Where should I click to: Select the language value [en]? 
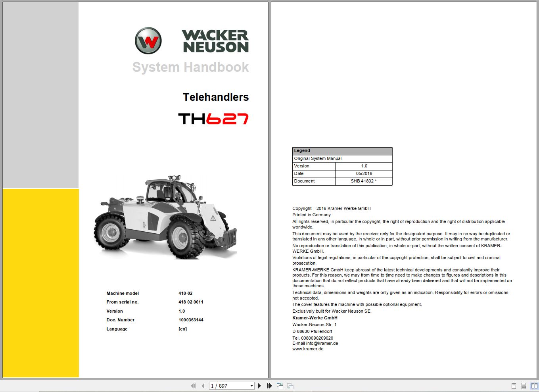pyautogui.click(x=182, y=329)
